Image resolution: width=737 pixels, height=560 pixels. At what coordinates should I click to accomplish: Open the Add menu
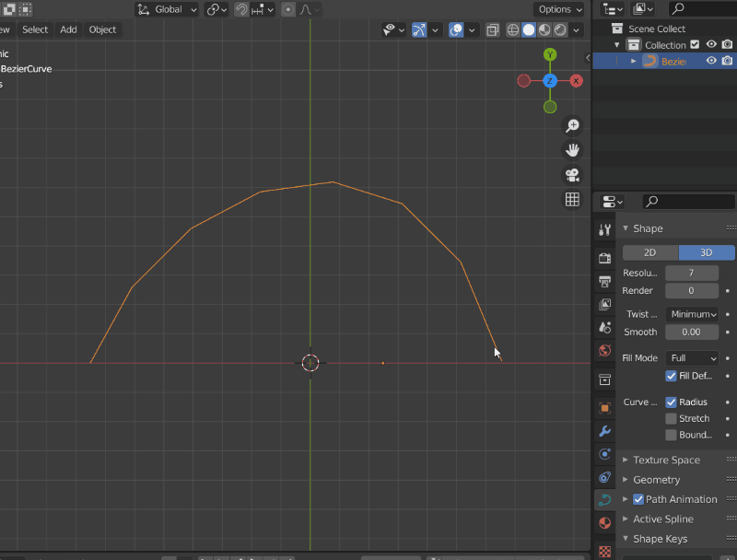click(68, 29)
